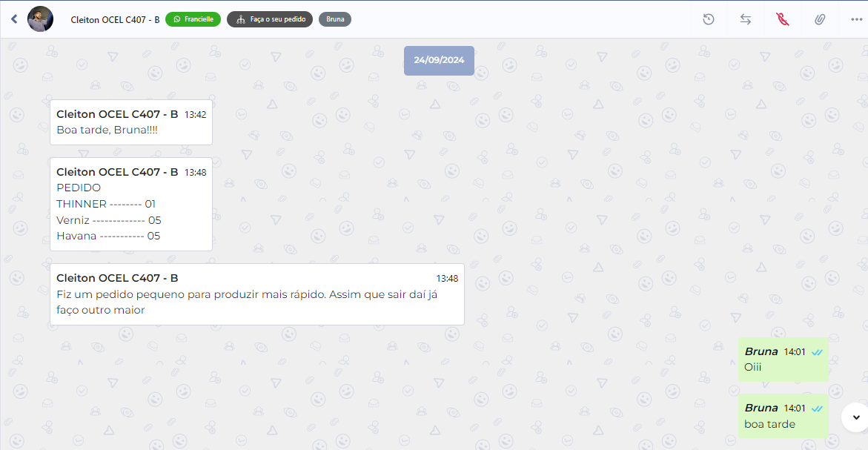
Task: Click contact name Cleiton OCEL C407 - B
Action: click(x=115, y=19)
